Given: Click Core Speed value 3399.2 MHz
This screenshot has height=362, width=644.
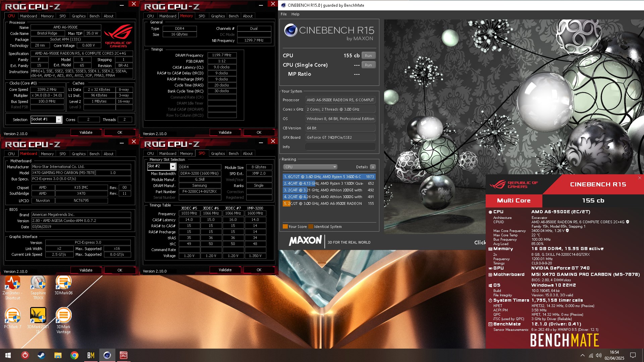Looking at the screenshot, I should click(x=47, y=89).
